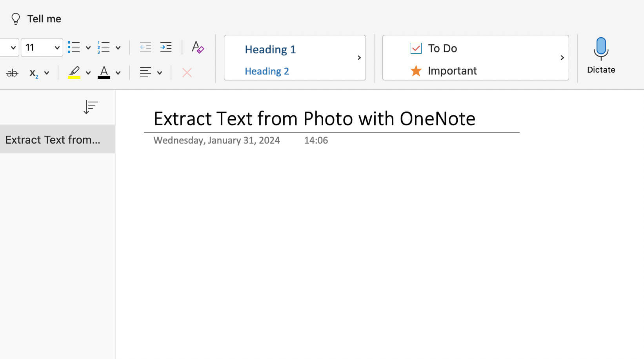
Task: Expand the tags gallery arrow
Action: 562,58
